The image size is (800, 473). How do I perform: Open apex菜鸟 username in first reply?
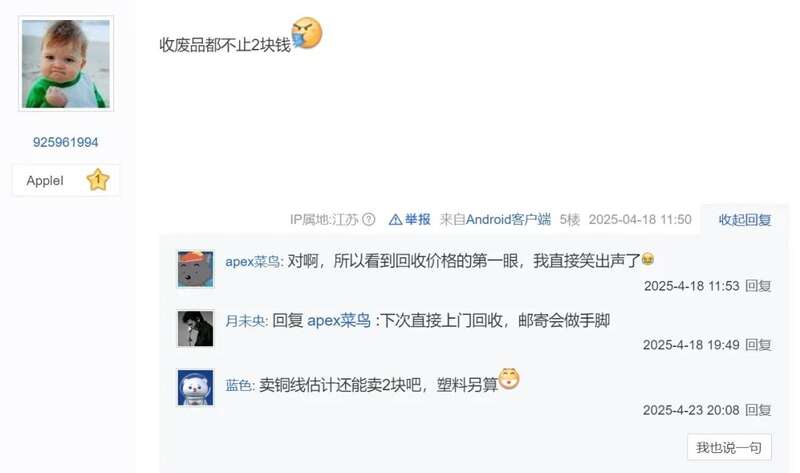click(253, 262)
